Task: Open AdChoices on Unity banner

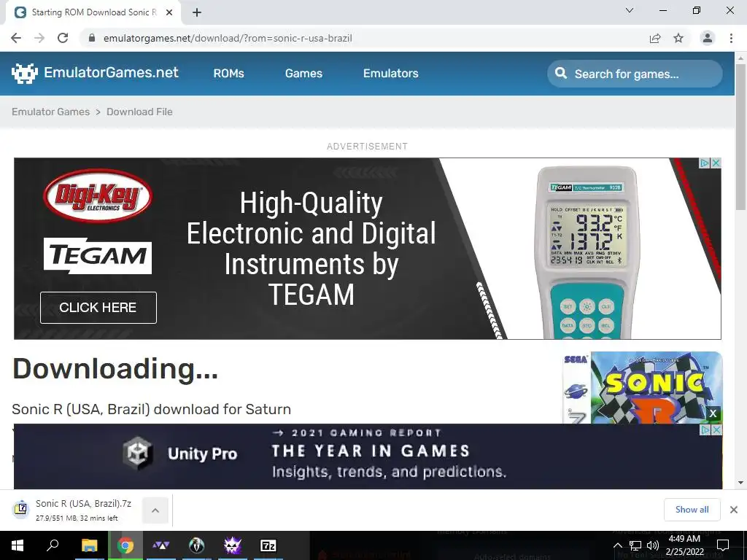Action: tap(705, 429)
